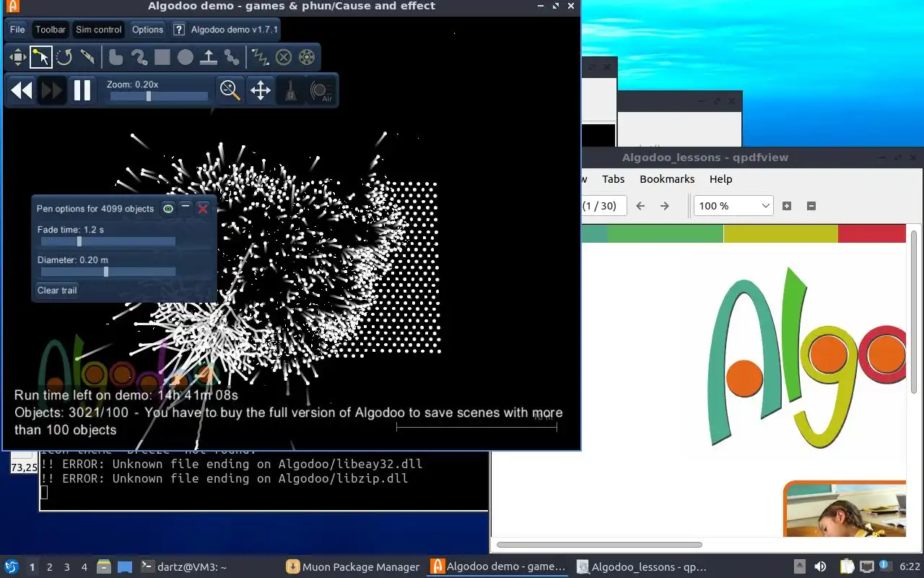Click the Algodoo demo v1.7.1 label
Screen dimensions: 924x578
coord(234,30)
